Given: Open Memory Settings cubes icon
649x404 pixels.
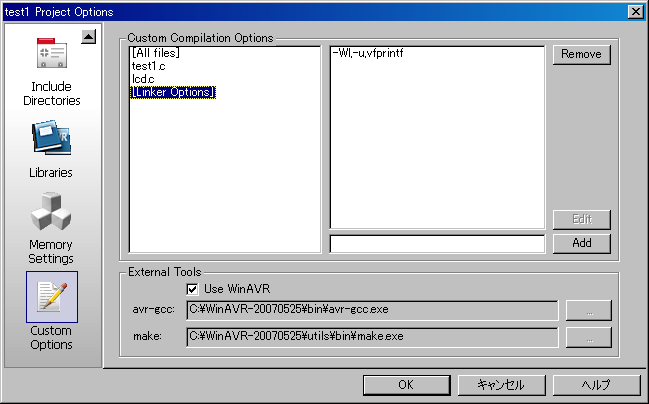Looking at the screenshot, I should (x=51, y=211).
